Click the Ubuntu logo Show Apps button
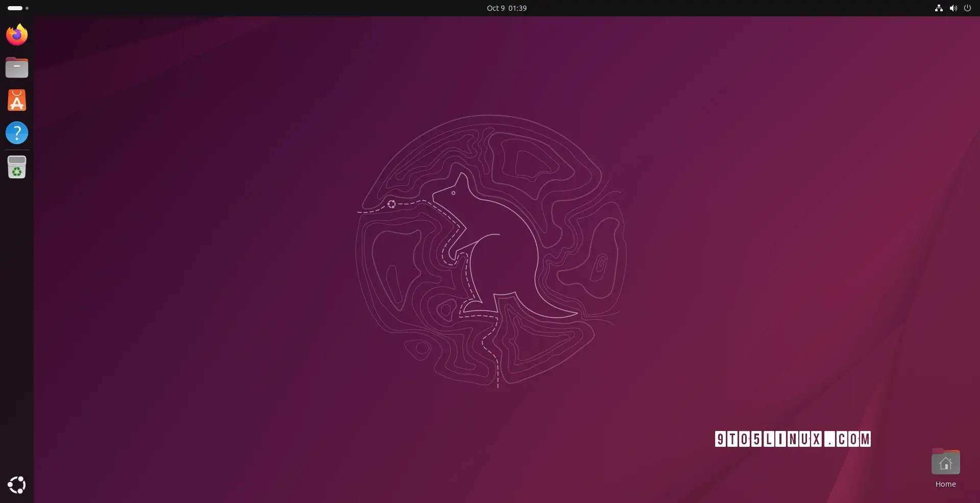980x503 pixels. (x=17, y=485)
